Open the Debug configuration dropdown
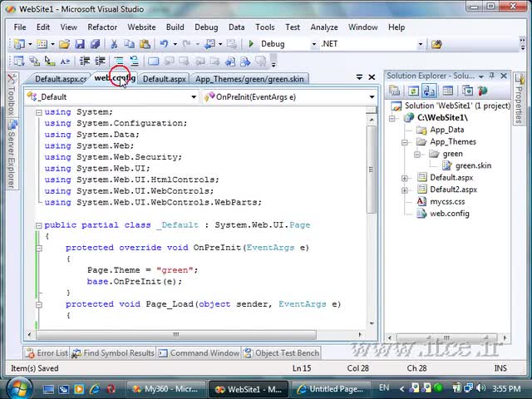 click(314, 44)
